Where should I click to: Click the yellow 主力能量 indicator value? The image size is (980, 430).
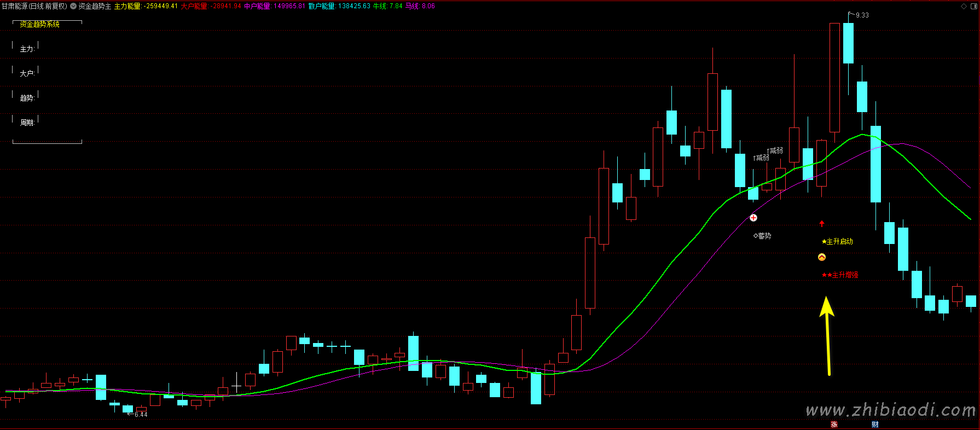tap(160, 7)
